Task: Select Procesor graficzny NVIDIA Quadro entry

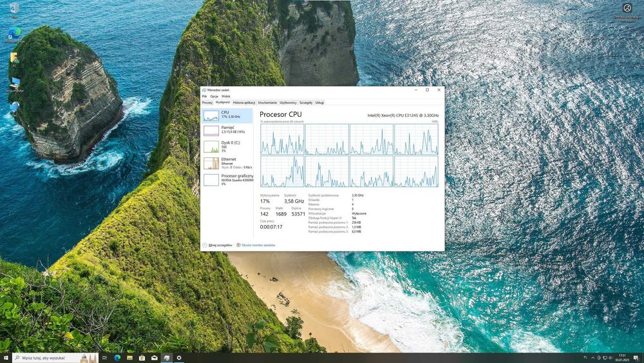Action: 227,180
